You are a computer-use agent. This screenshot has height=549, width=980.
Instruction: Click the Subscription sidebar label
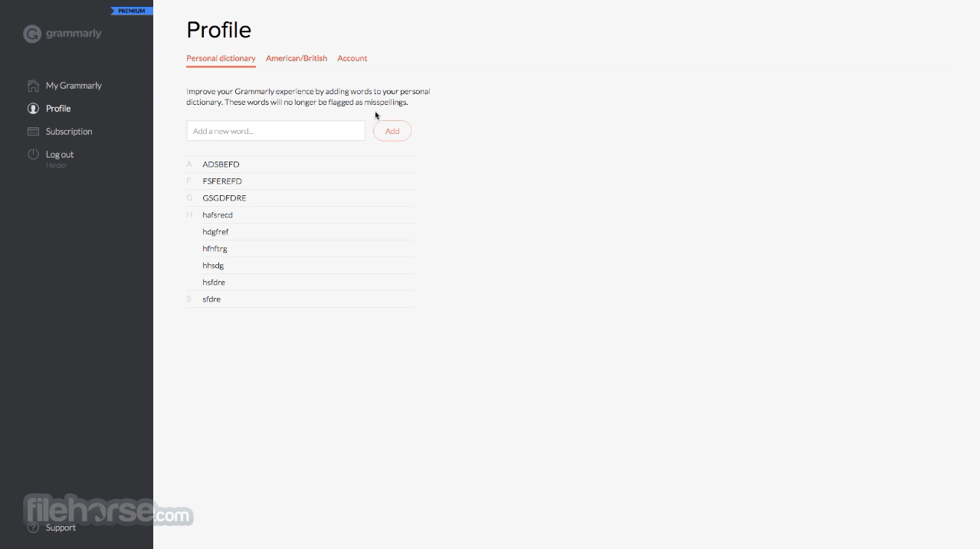69,132
